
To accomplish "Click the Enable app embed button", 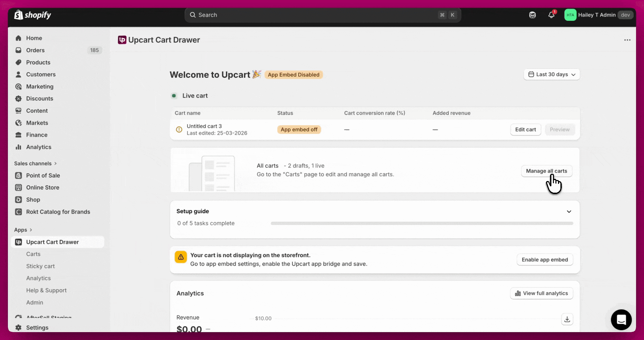I will tap(544, 260).
